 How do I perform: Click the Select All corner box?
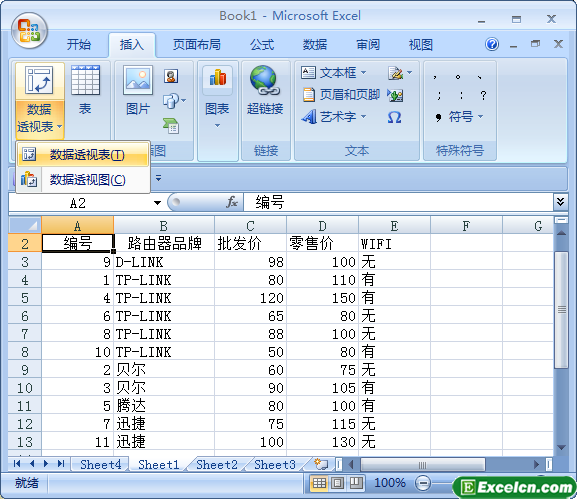point(25,225)
